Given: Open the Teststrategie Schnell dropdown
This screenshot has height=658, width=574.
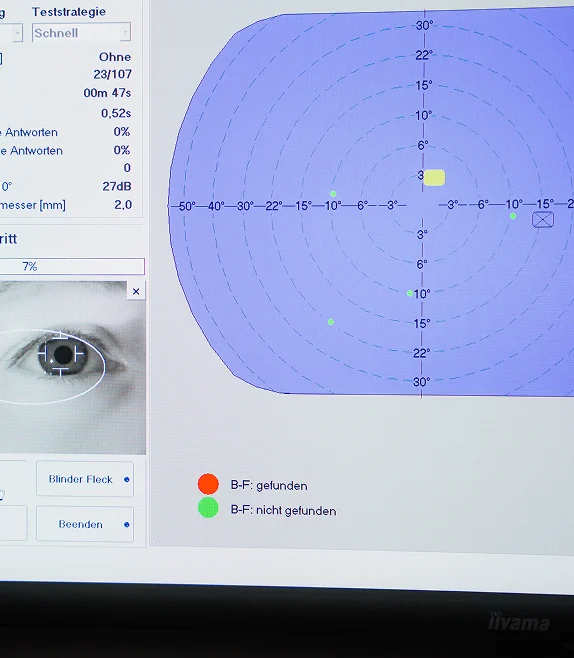Looking at the screenshot, I should coord(81,32).
